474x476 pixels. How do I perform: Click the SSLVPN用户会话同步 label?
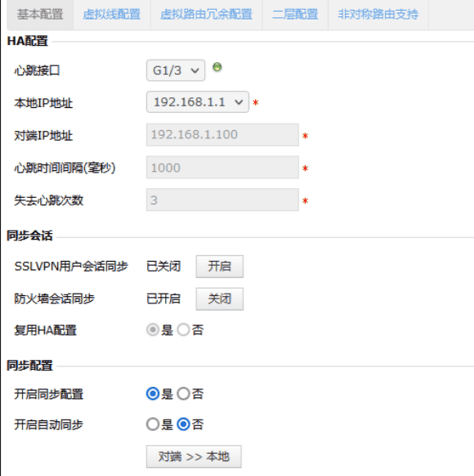click(x=71, y=267)
